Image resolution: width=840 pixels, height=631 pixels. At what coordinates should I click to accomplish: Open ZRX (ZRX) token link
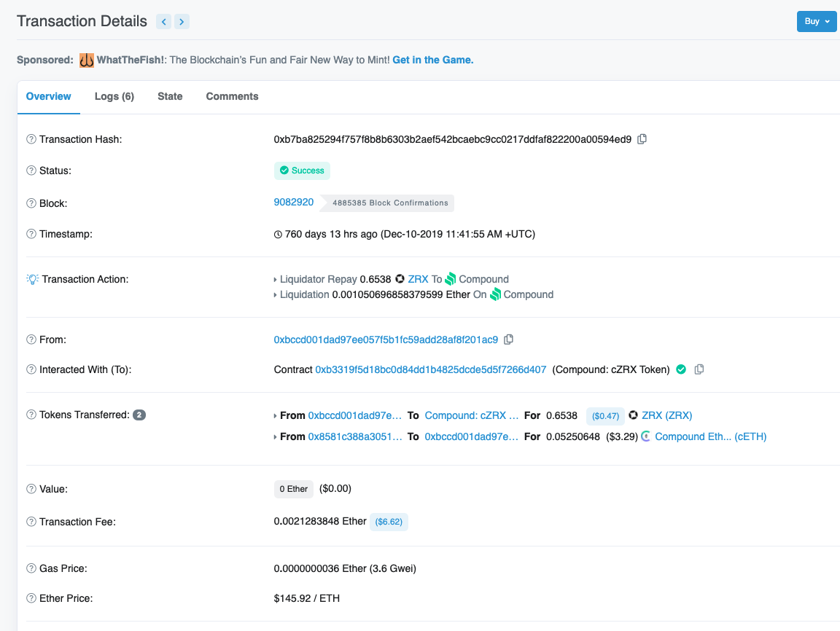coord(667,415)
